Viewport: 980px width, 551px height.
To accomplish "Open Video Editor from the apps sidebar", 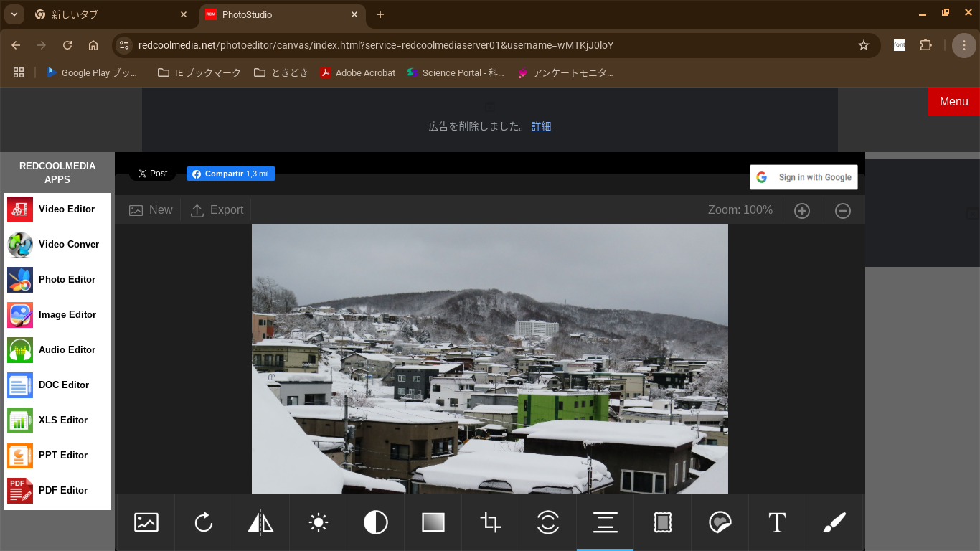I will pyautogui.click(x=57, y=209).
